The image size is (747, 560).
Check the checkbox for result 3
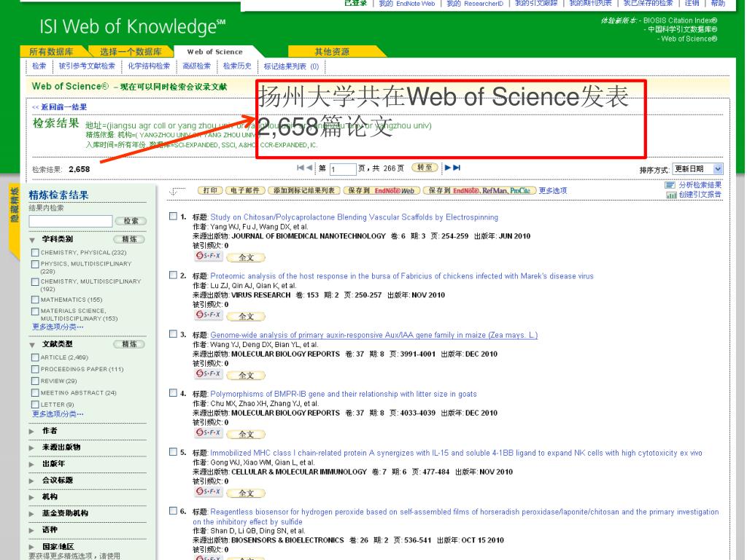[x=174, y=334]
